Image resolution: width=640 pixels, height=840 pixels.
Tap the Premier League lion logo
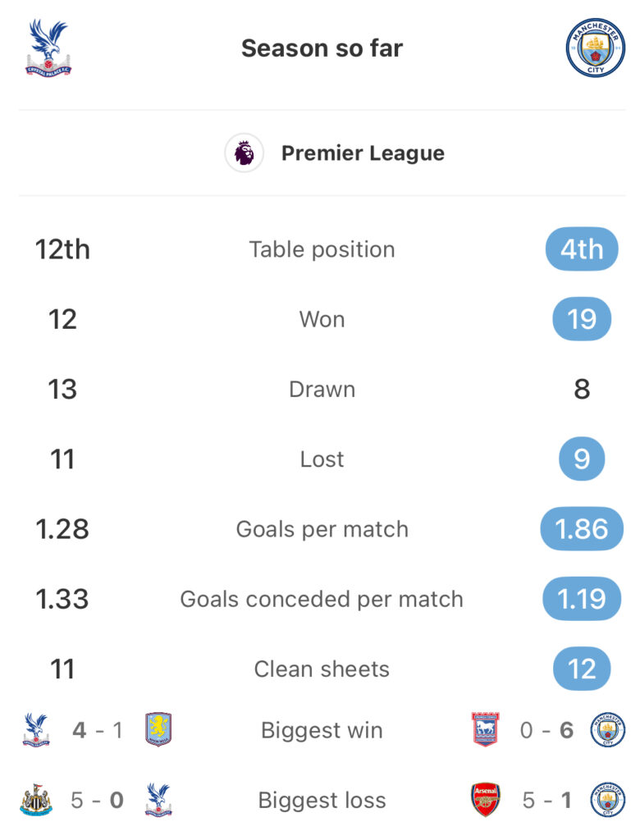pos(244,153)
